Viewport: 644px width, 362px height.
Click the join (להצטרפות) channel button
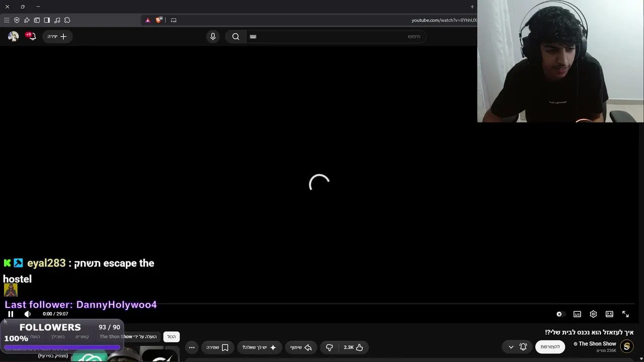click(x=550, y=347)
